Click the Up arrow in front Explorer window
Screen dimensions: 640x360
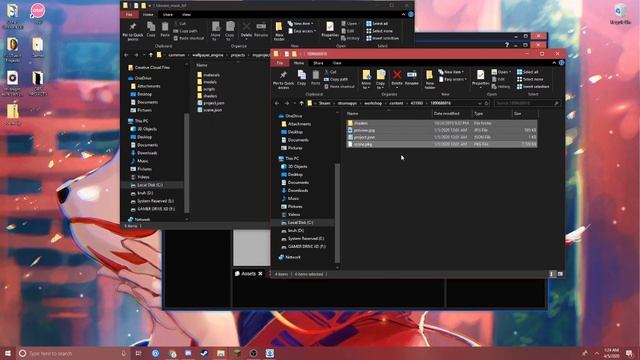[301, 103]
